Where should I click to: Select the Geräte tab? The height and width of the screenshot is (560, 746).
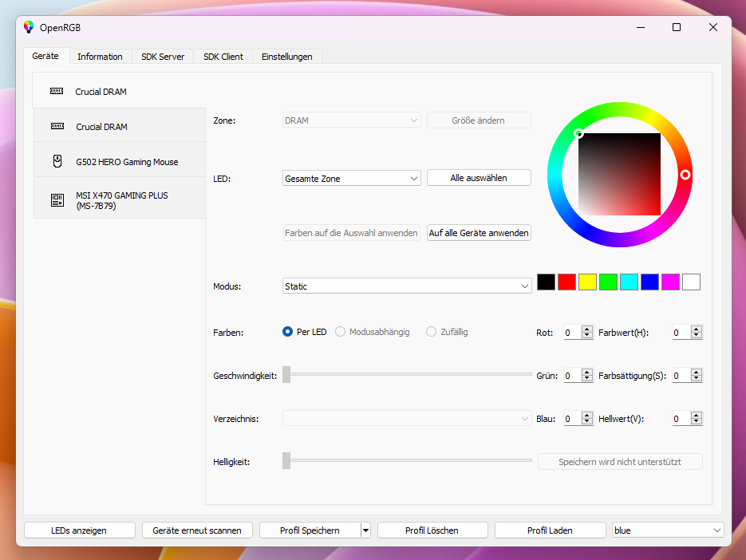45,56
